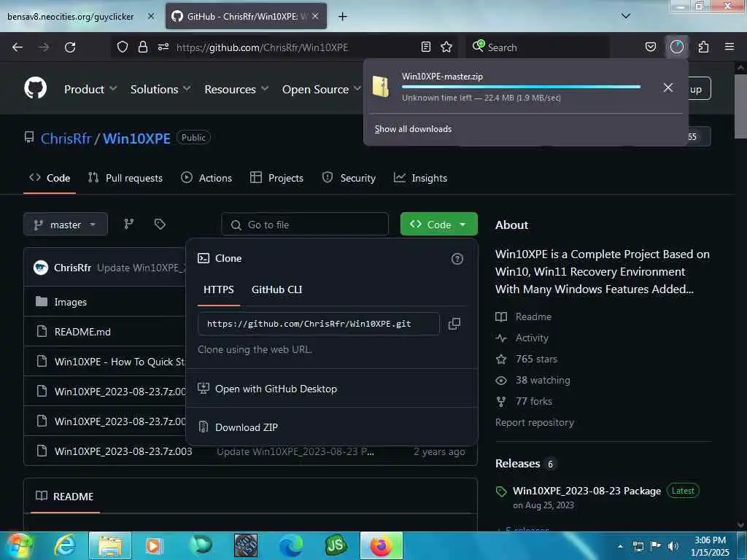Click Download ZIP

click(x=247, y=427)
